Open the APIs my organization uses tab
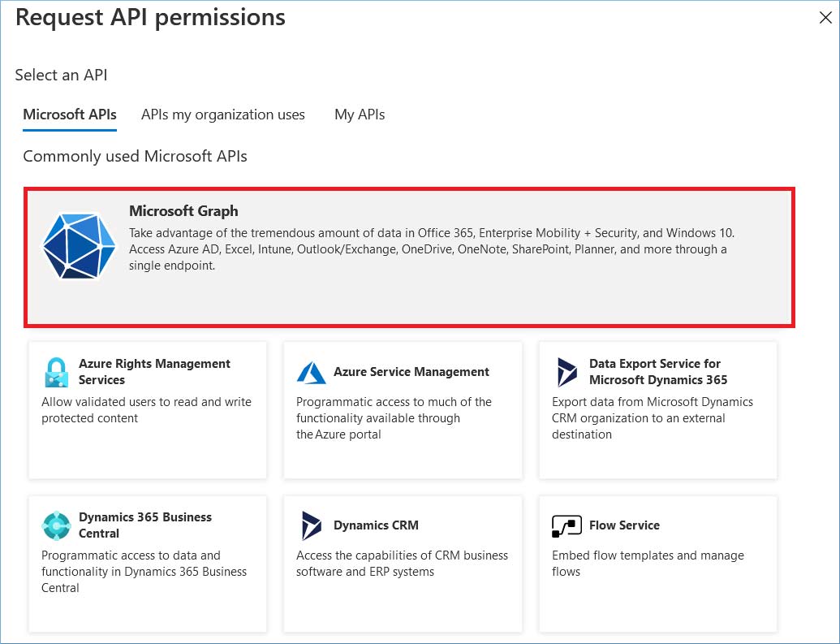This screenshot has width=840, height=644. 223,115
